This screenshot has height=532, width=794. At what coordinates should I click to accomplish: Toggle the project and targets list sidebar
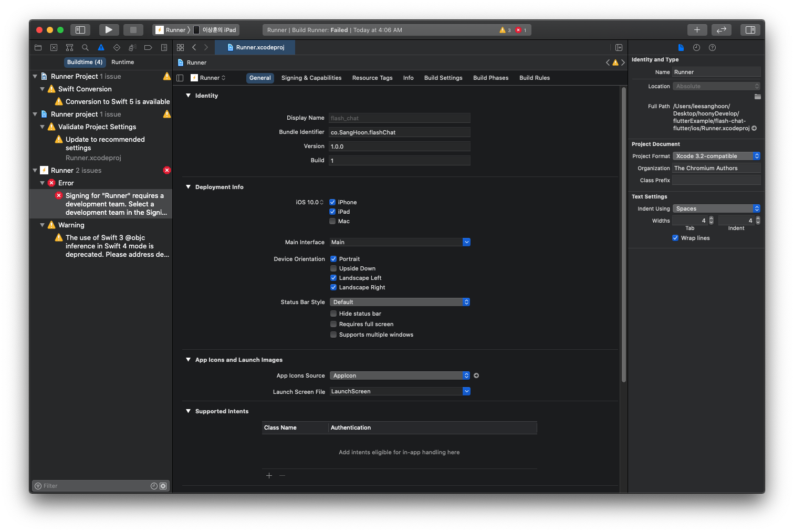(180, 78)
